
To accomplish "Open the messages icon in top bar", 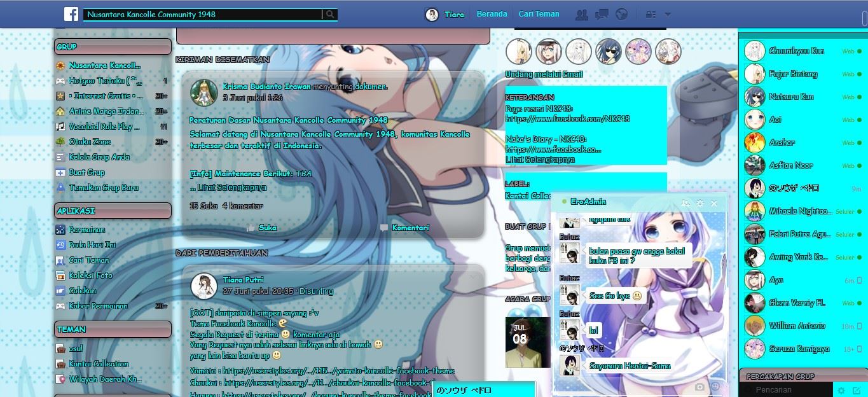I will click(602, 14).
